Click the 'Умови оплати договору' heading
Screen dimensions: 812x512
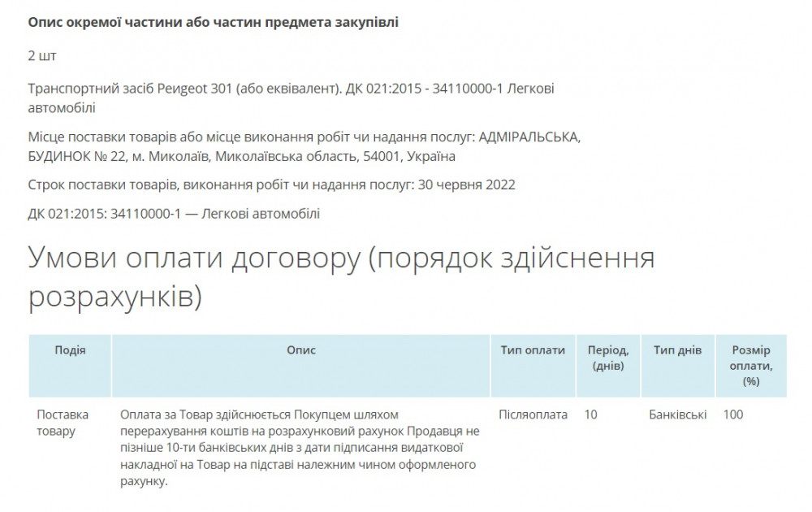click(x=341, y=260)
